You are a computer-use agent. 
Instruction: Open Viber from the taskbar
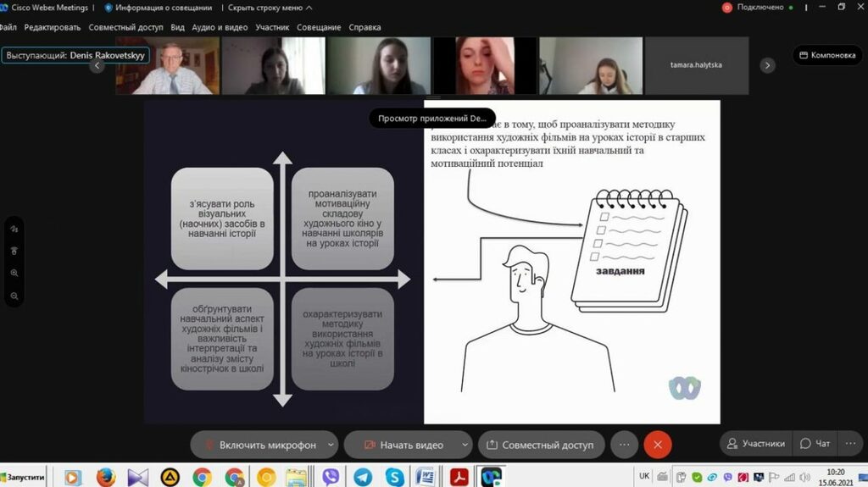pyautogui.click(x=331, y=477)
